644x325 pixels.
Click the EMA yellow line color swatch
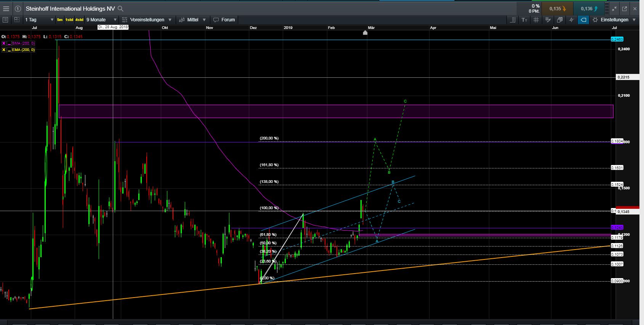coord(9,50)
